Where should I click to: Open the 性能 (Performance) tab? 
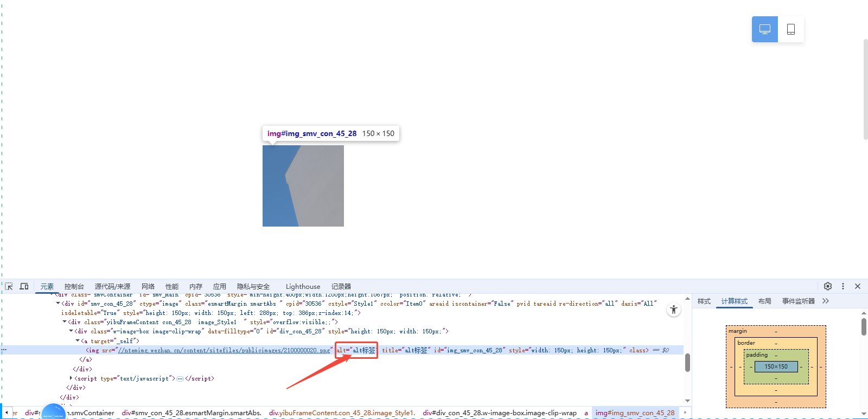[x=172, y=287]
